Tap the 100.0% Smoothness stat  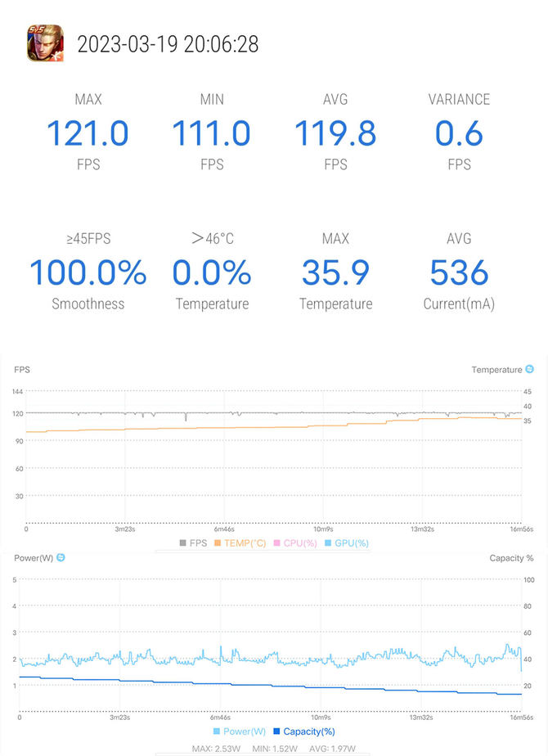(x=88, y=273)
